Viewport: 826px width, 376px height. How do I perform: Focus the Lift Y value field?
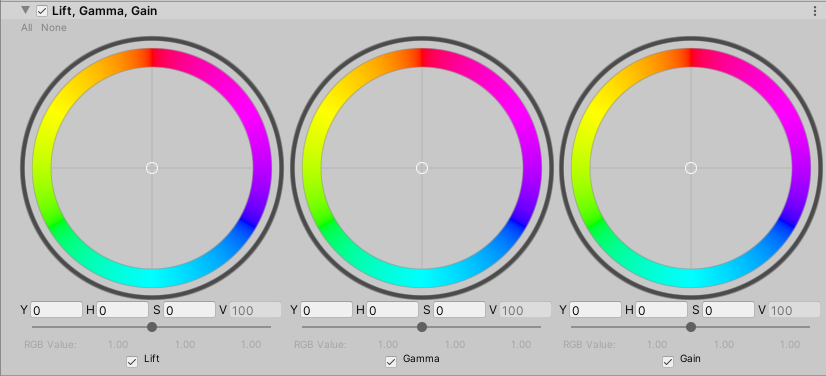pos(56,310)
